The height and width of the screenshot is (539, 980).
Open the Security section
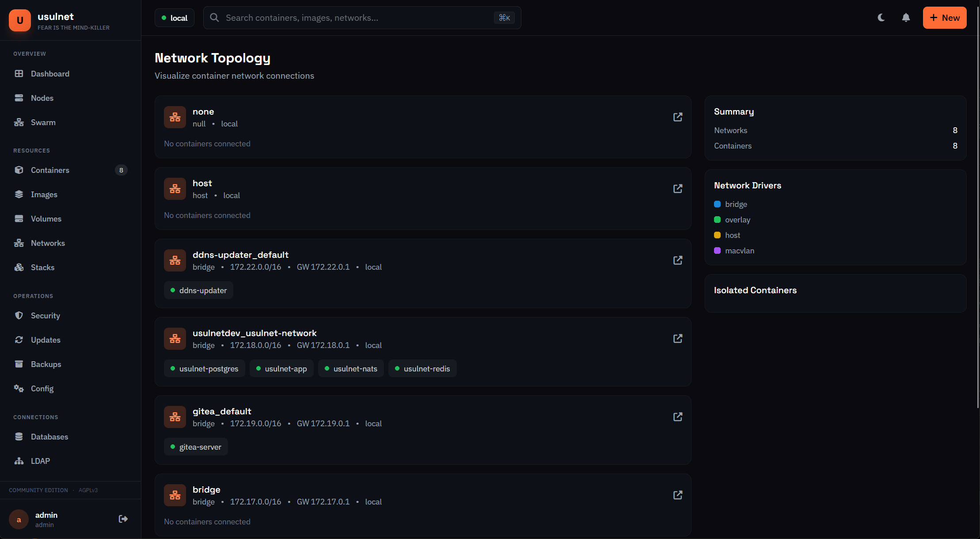point(46,315)
